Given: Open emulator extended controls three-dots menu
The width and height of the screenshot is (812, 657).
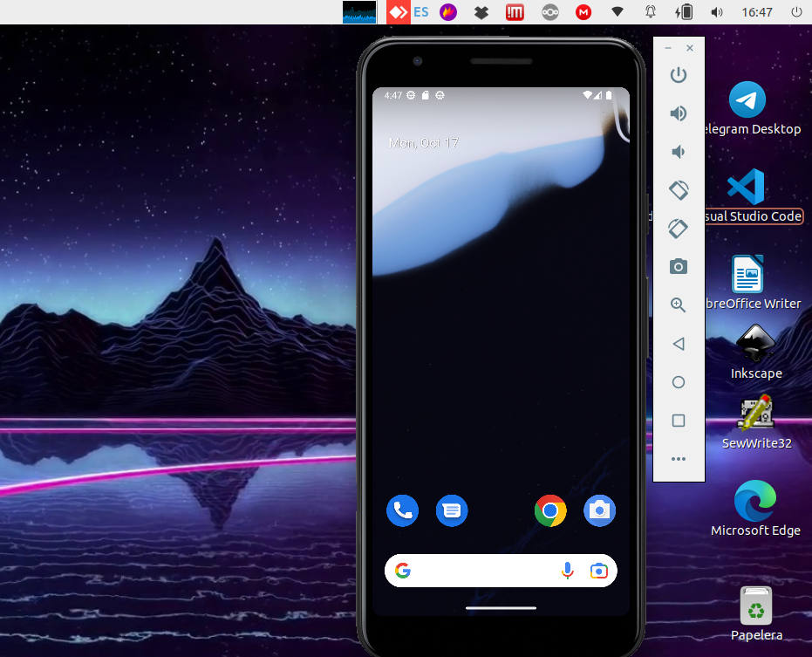Looking at the screenshot, I should (679, 459).
